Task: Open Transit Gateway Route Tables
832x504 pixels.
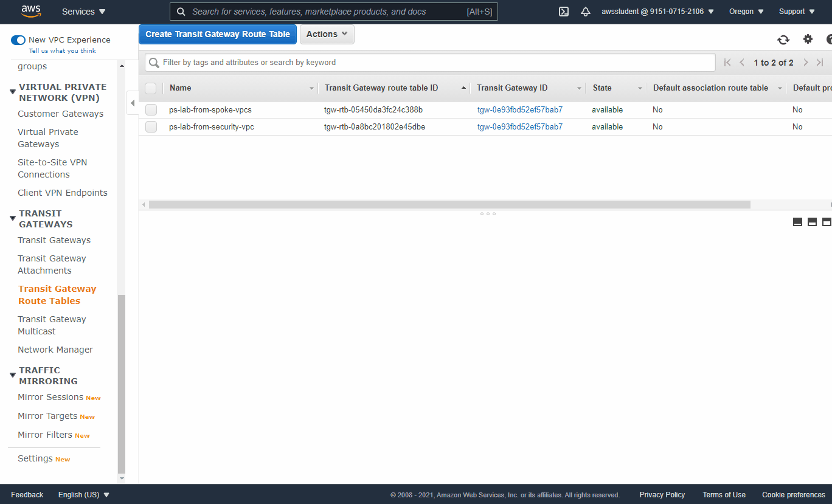Action: pyautogui.click(x=57, y=295)
